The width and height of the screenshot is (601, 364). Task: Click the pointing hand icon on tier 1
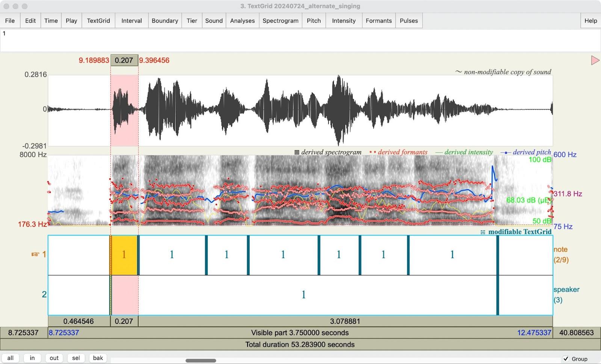click(x=35, y=254)
